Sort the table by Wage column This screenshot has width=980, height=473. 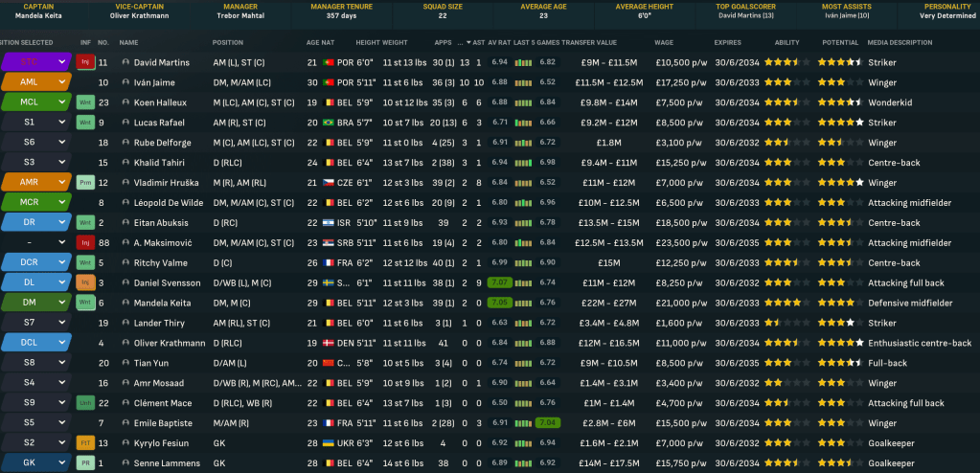click(663, 42)
